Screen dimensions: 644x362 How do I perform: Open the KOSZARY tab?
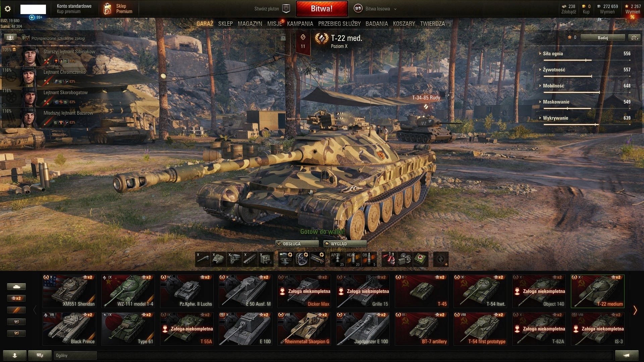tap(404, 24)
